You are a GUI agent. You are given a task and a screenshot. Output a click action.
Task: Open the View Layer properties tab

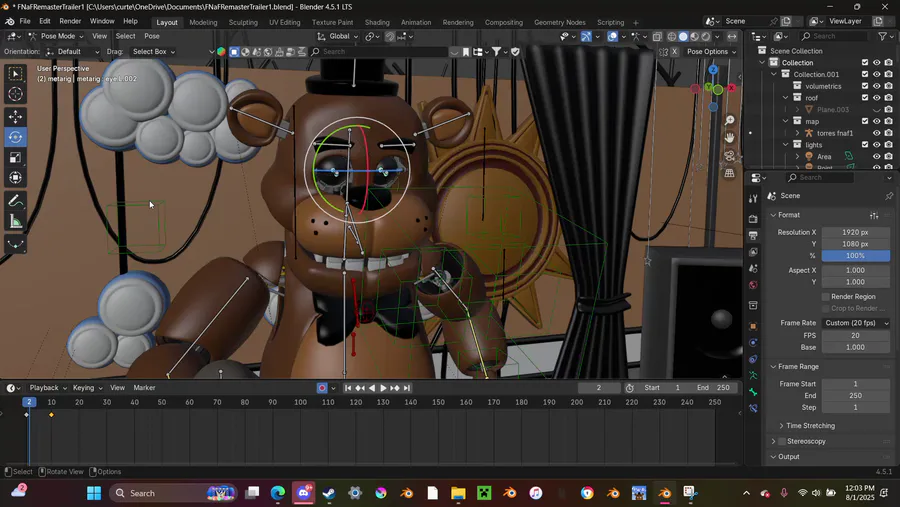[x=753, y=252]
